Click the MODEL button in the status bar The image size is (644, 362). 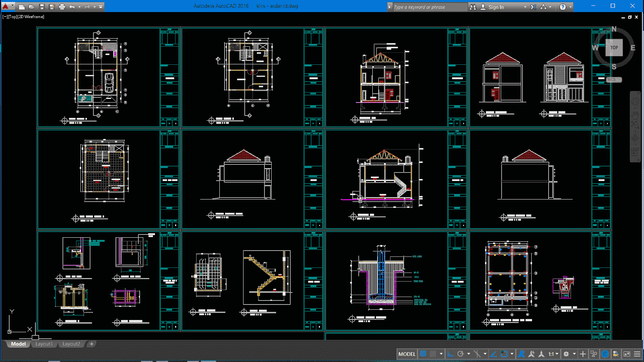point(407,354)
